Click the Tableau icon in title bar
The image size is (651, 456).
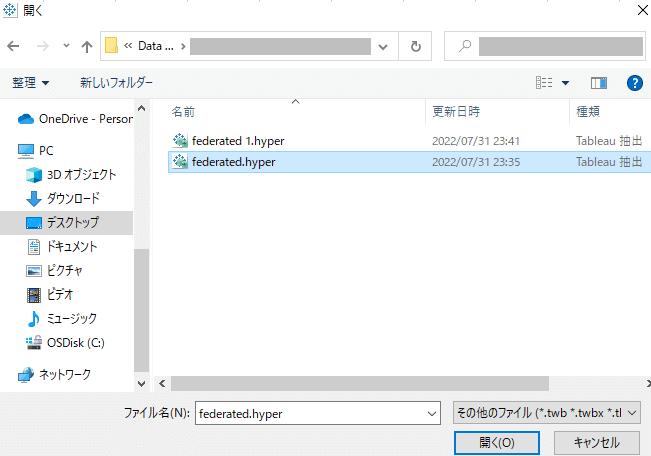[x=10, y=10]
